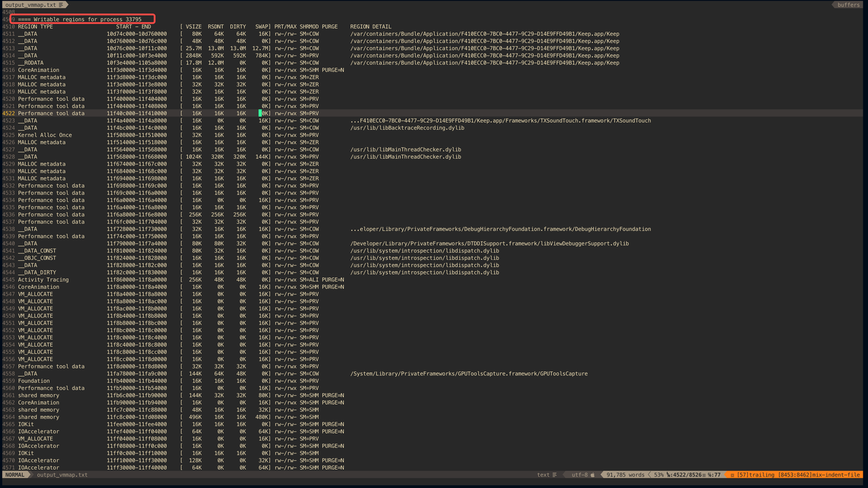Click the VSIZE column header
The image size is (868, 488).
(193, 26)
